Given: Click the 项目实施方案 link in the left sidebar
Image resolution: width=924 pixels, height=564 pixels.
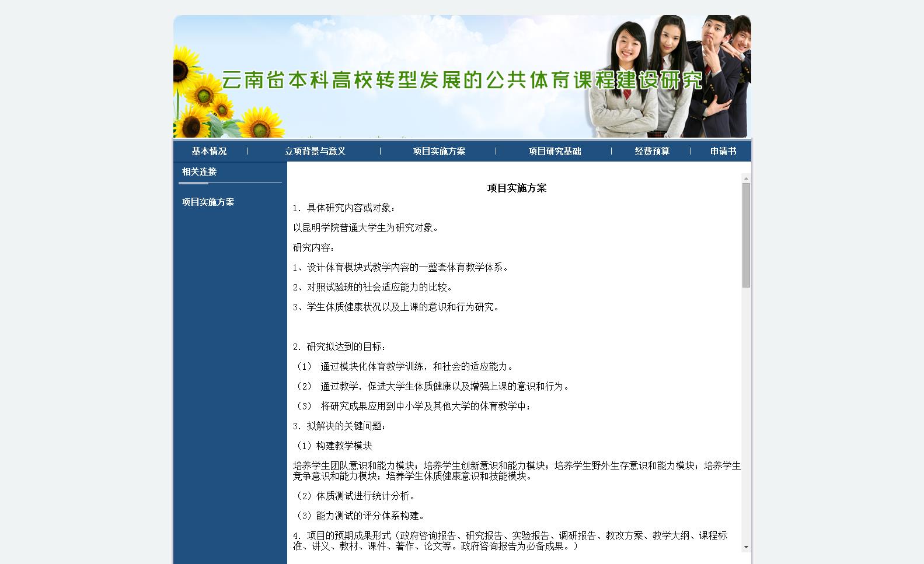Looking at the screenshot, I should (208, 202).
